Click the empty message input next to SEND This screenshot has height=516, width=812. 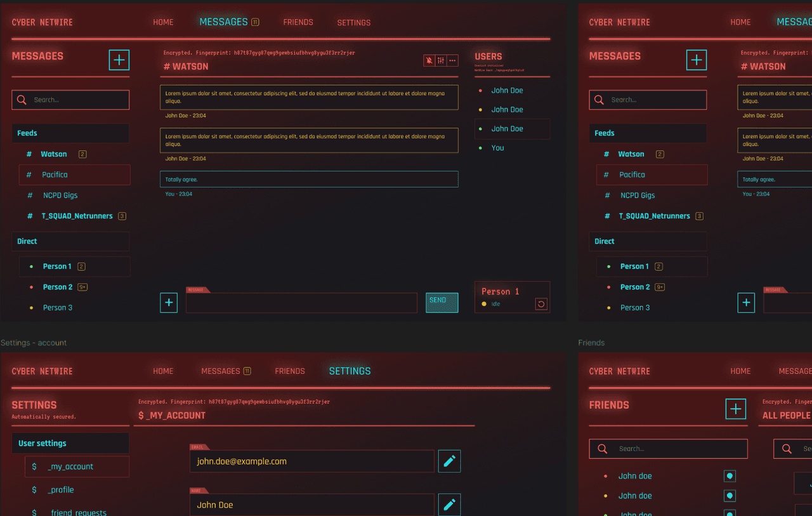pyautogui.click(x=301, y=303)
